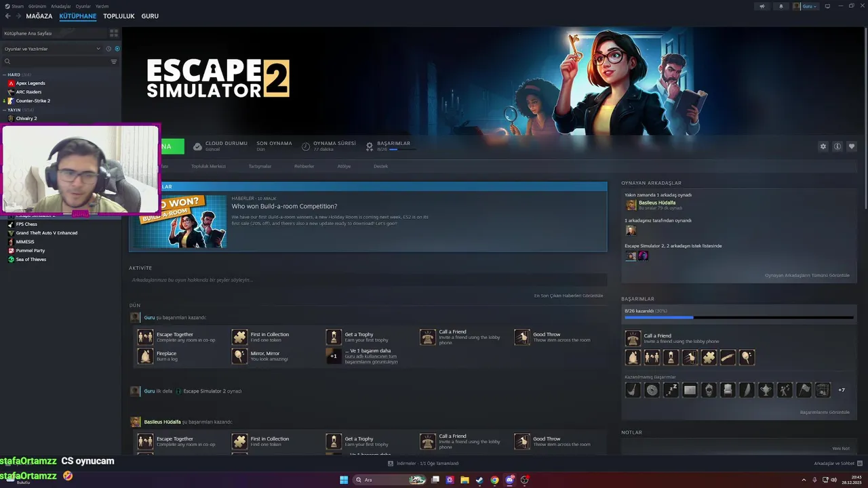
Task: Click the back navigation arrow
Action: 7,16
